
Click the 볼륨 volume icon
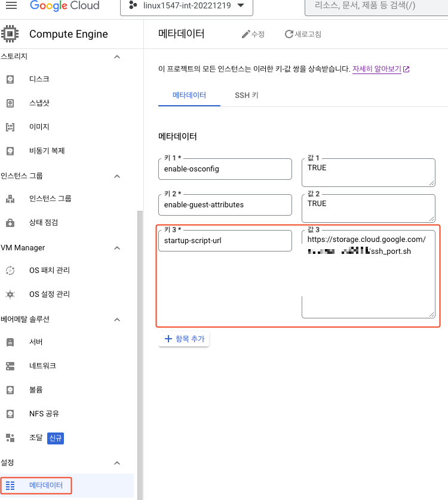(10, 390)
